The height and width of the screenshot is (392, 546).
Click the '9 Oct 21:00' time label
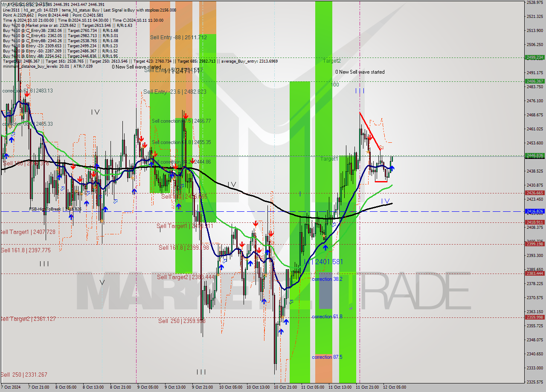click(203, 387)
